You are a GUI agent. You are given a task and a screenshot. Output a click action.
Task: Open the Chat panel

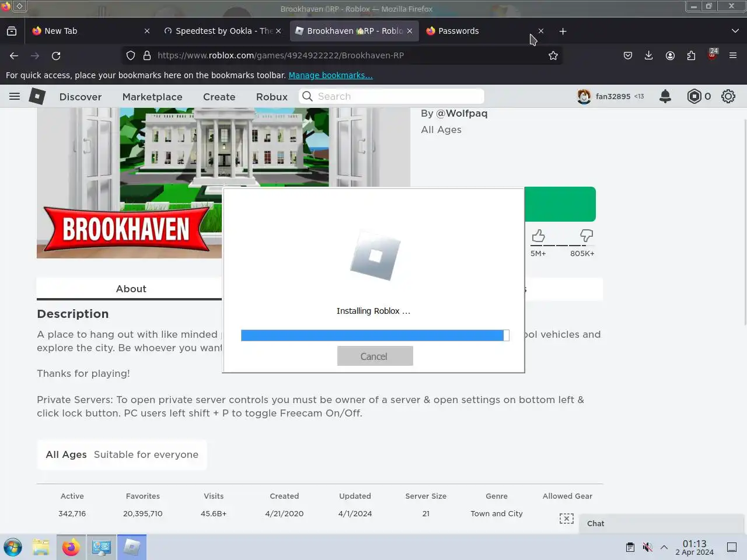[x=662, y=523]
